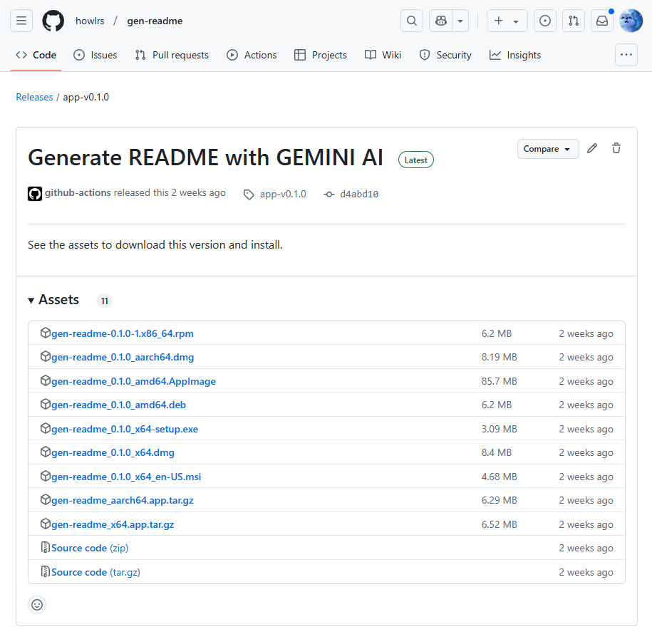Image resolution: width=652 pixels, height=644 pixels.
Task: Click the emoji reaction smiley icon
Action: tap(37, 604)
